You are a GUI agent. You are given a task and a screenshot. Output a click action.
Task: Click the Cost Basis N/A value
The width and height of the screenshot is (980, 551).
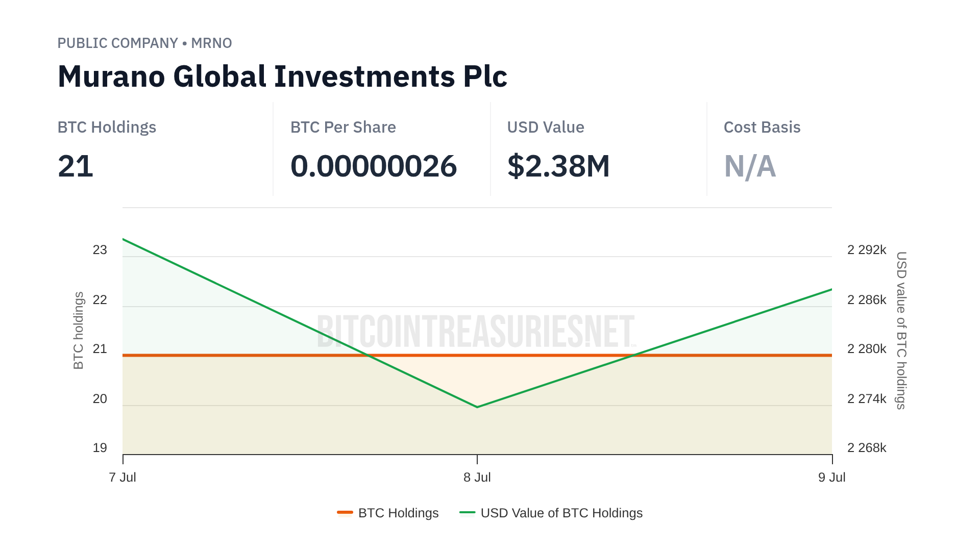[750, 166]
